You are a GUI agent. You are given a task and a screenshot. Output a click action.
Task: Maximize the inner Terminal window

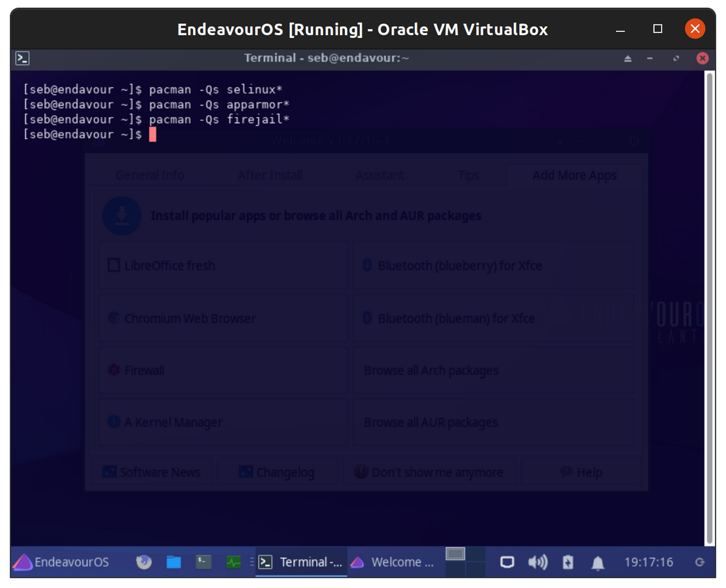676,58
